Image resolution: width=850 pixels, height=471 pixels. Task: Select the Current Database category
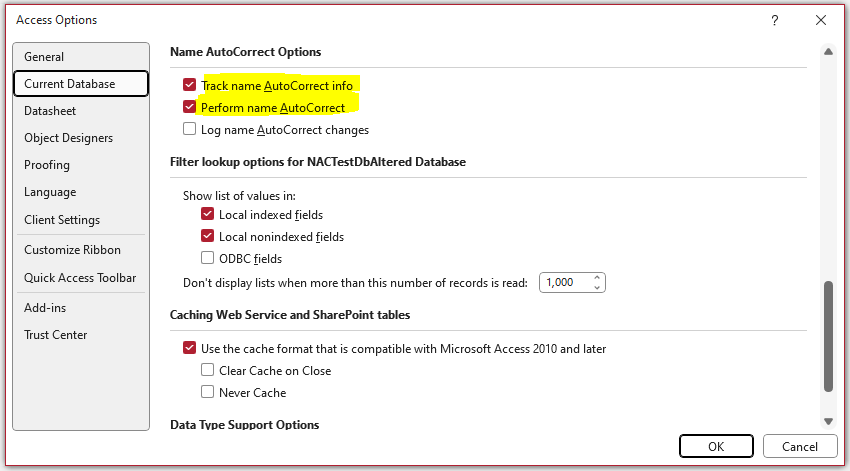81,84
